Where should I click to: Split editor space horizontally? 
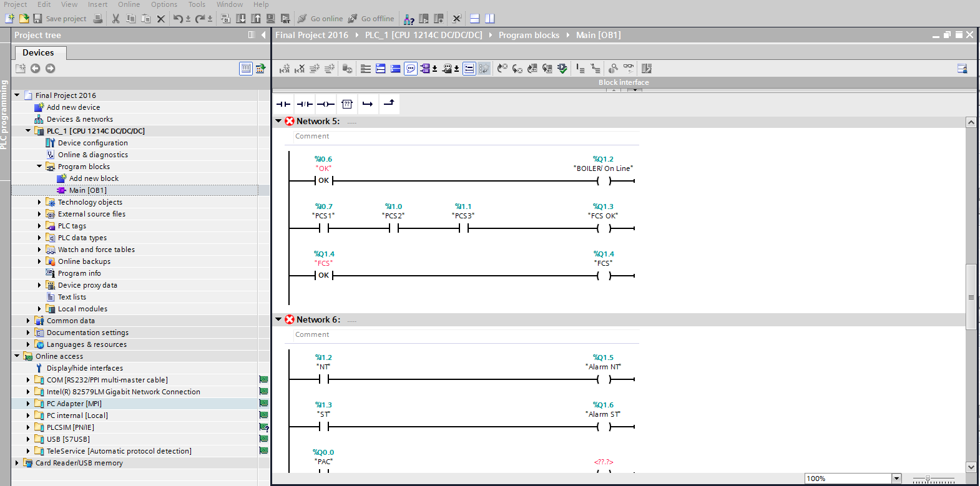[475, 19]
